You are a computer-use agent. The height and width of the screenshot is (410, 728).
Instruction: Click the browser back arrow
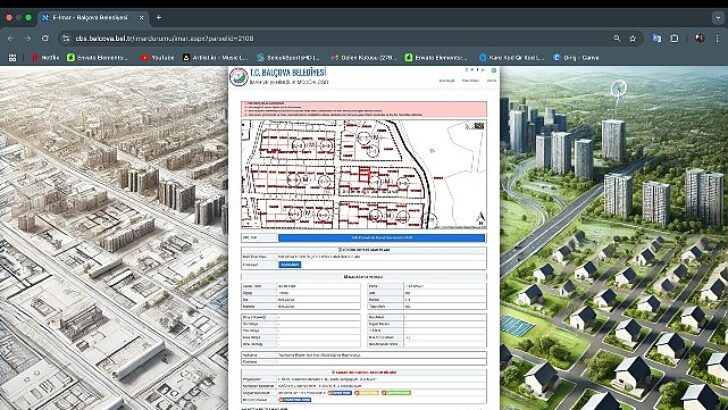pyautogui.click(x=11, y=38)
